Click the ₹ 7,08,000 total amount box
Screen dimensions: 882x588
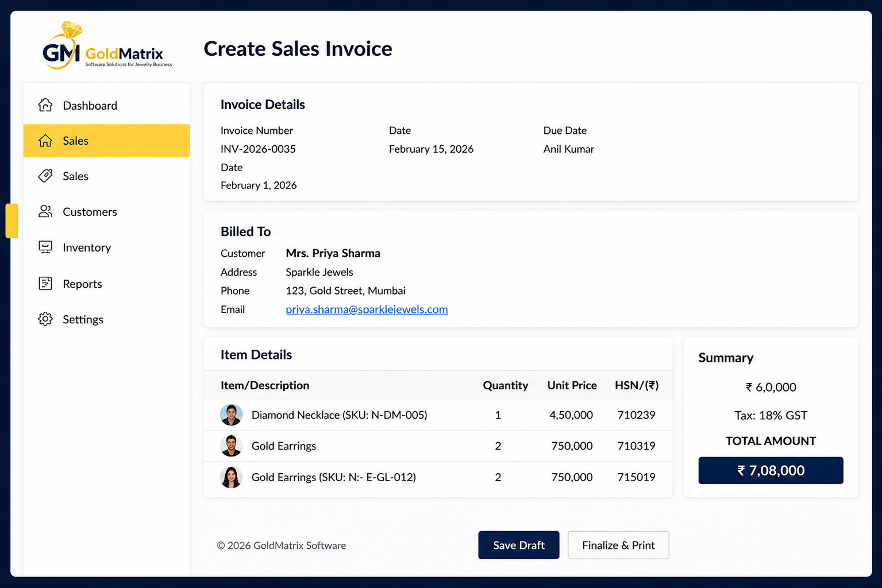pos(771,470)
